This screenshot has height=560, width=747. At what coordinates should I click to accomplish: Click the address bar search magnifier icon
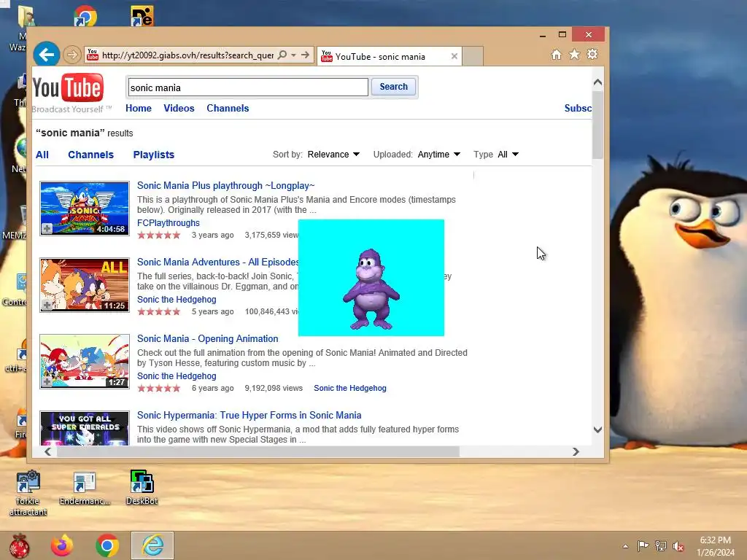pos(282,55)
